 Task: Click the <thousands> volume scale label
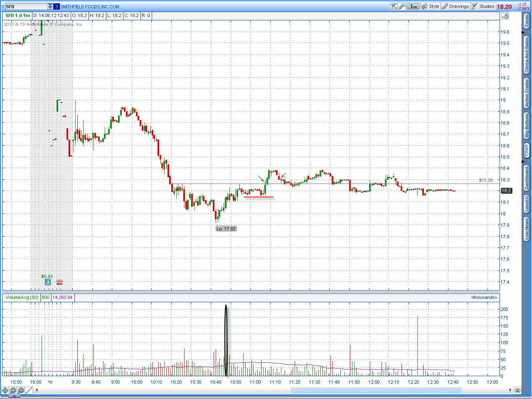pos(484,297)
